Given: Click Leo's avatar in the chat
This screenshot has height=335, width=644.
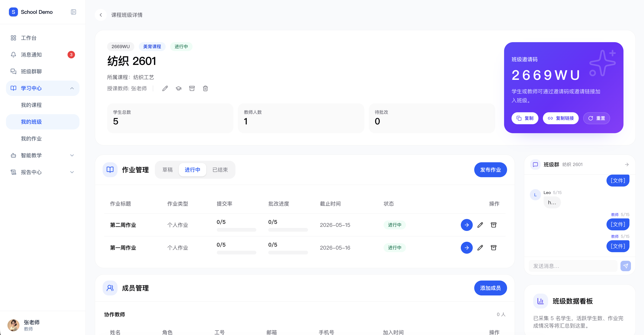Looking at the screenshot, I should pos(535,195).
